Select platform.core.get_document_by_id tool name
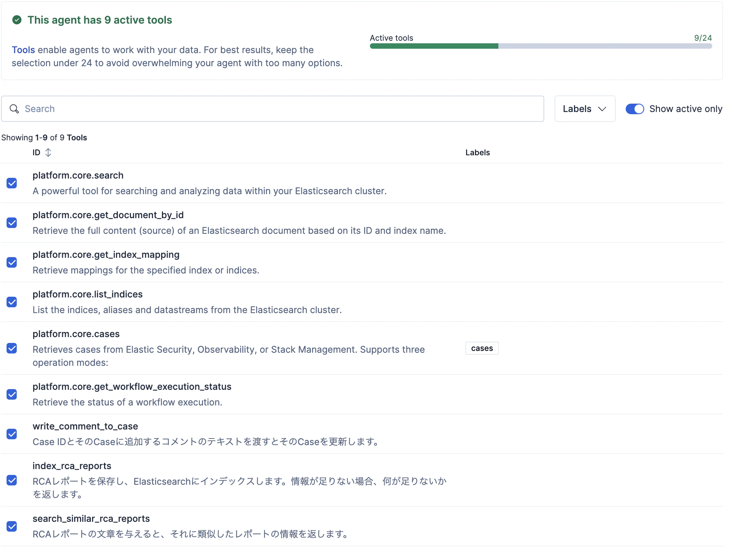This screenshot has width=737, height=560. pyautogui.click(x=108, y=215)
